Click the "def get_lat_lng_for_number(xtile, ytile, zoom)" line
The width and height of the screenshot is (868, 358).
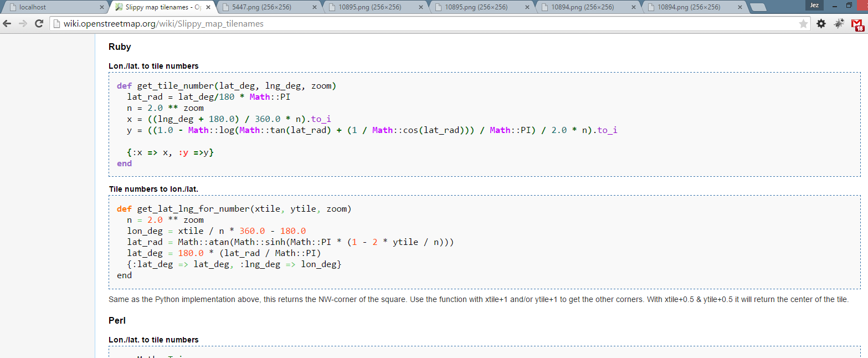point(234,209)
